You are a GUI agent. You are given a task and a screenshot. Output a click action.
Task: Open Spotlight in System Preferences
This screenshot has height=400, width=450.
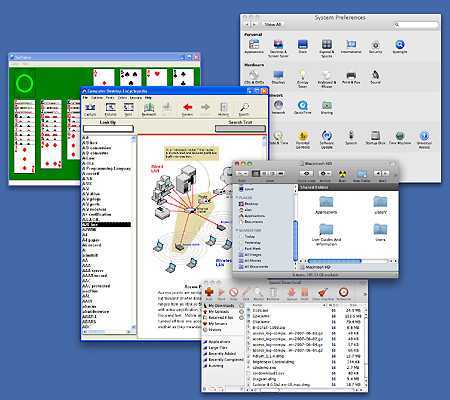[399, 44]
